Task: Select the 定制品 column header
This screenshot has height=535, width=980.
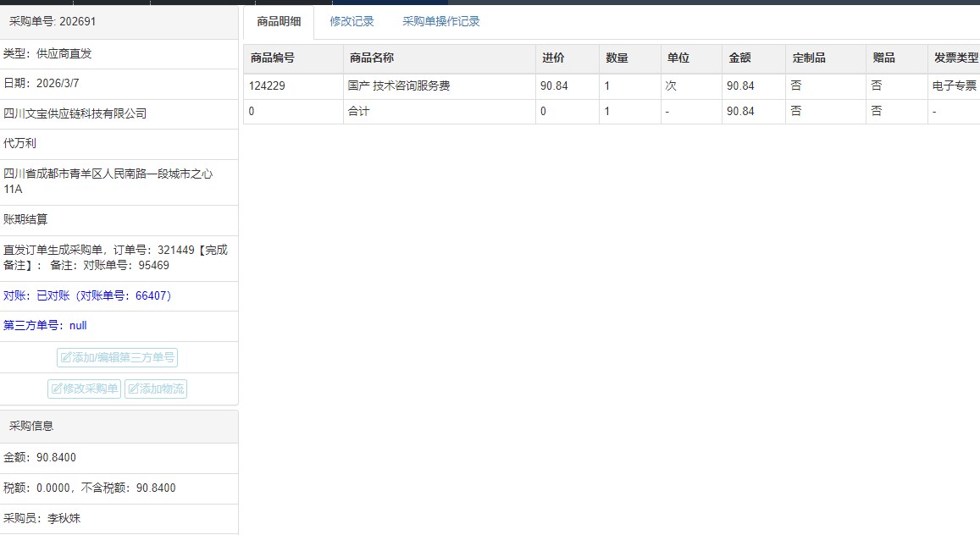Action: pos(808,58)
